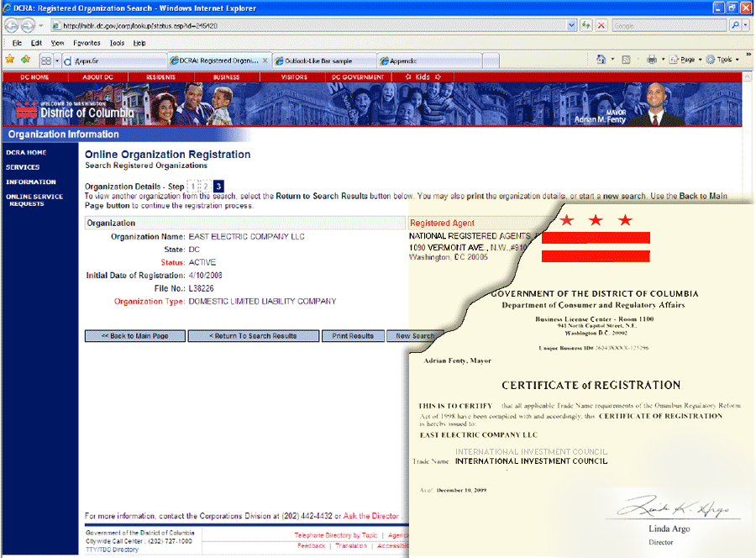Click the Print Results button
756x558 pixels.
(353, 335)
